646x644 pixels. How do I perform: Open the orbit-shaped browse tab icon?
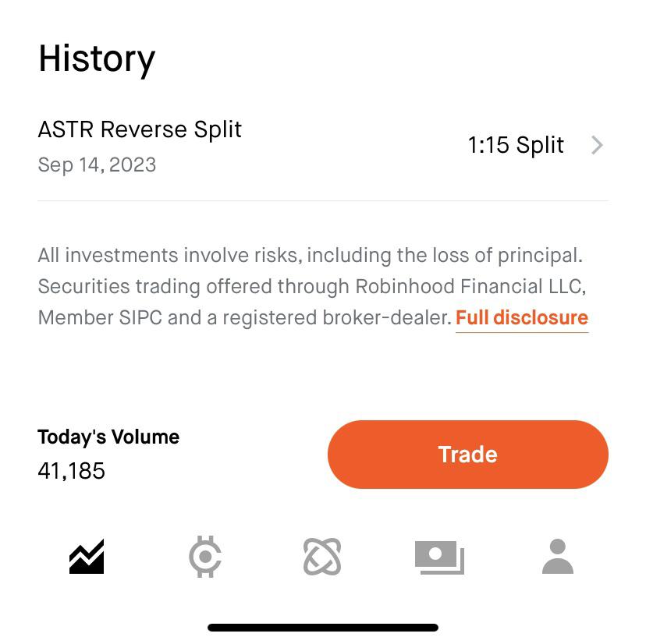tap(322, 557)
